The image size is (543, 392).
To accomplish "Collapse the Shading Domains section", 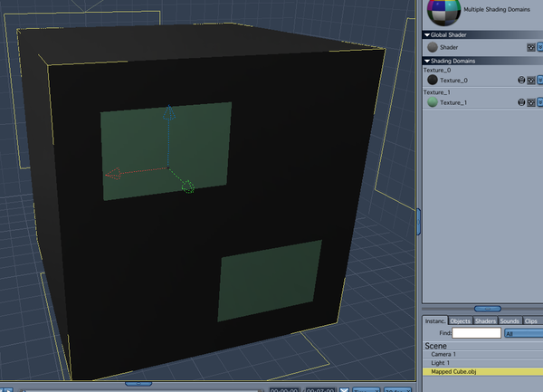I will [x=427, y=61].
